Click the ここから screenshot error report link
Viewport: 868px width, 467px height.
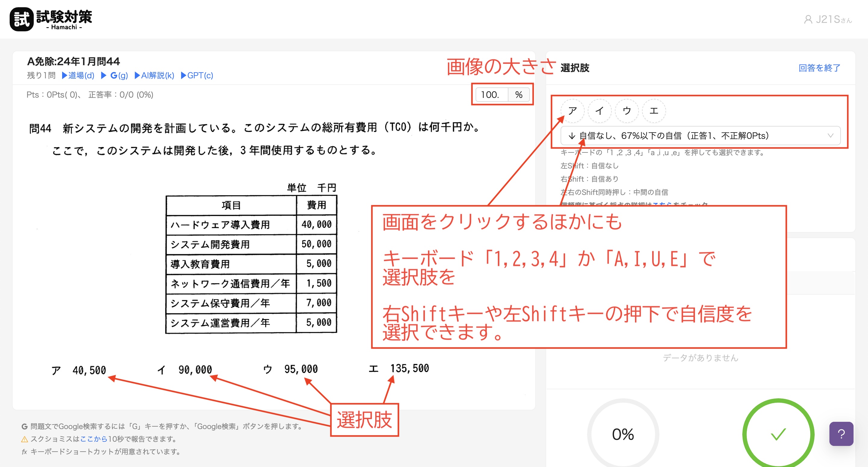[x=93, y=439]
